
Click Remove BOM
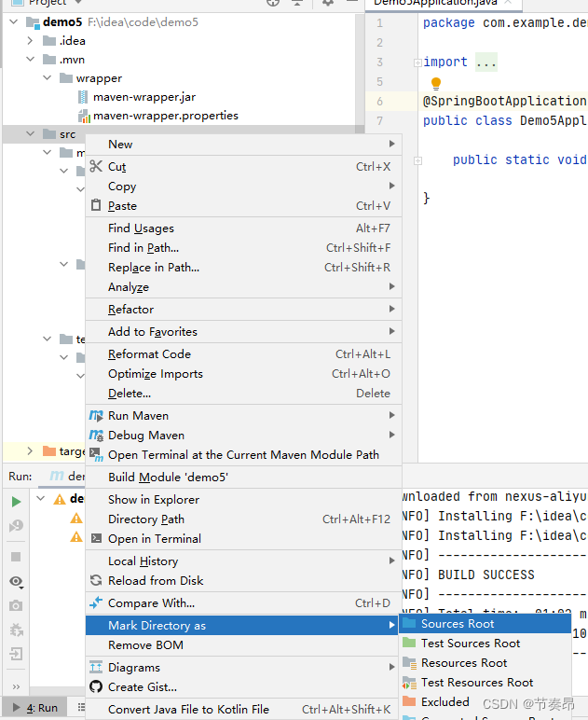pos(241,645)
